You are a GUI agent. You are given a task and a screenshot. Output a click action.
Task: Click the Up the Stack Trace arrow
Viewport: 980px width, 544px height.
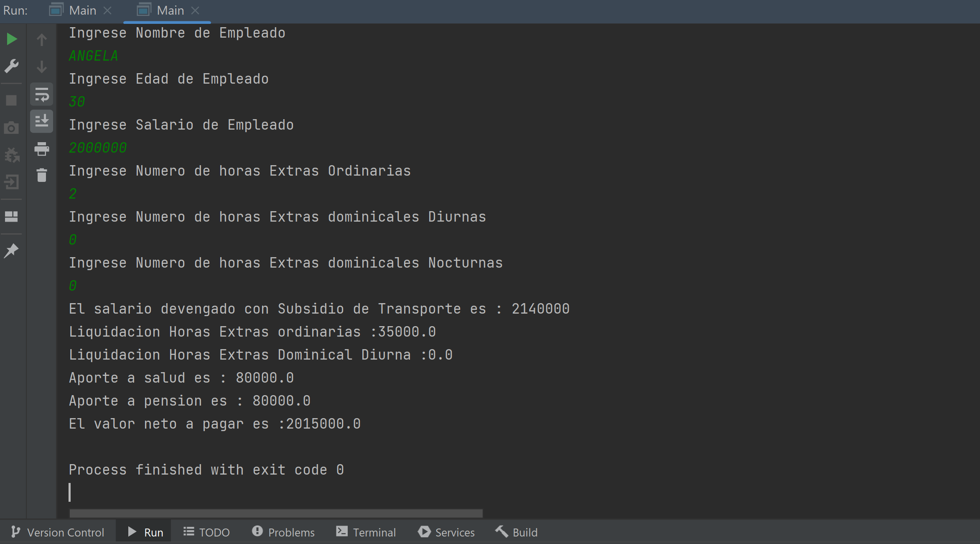click(x=42, y=40)
